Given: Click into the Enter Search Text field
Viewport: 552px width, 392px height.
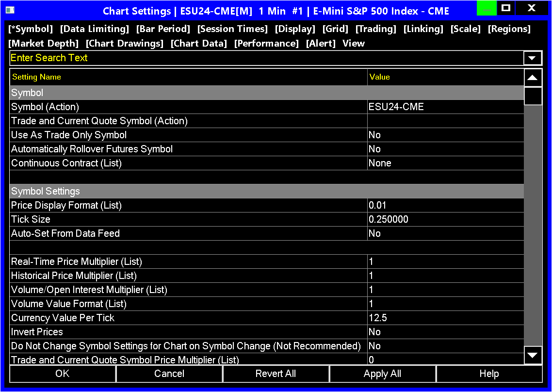Looking at the screenshot, I should pos(266,58).
